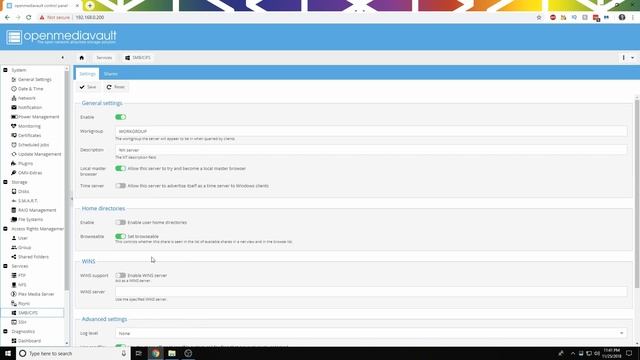Reset the SMB/CIFS settings form
The width and height of the screenshot is (640, 360).
pyautogui.click(x=116, y=87)
